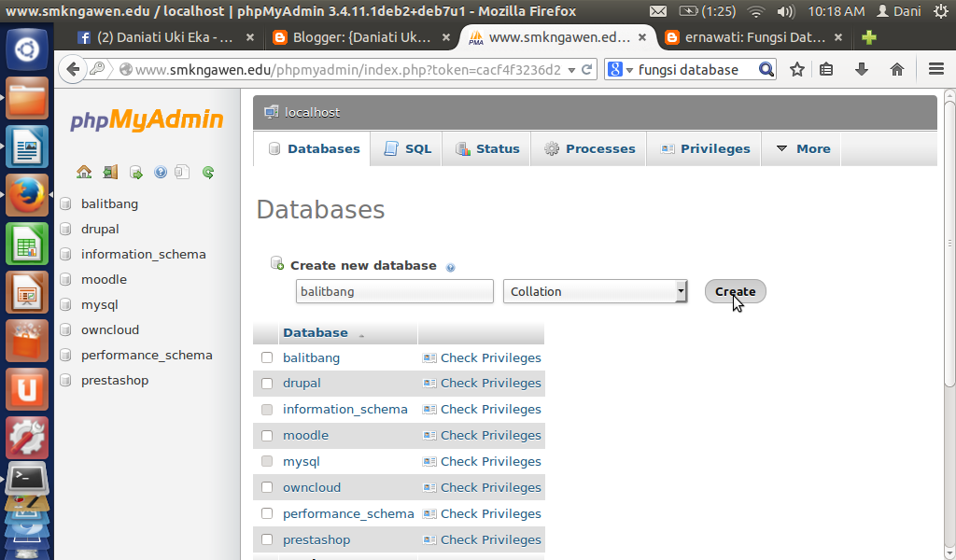The height and width of the screenshot is (560, 956).
Task: Open Check Privileges for owncloud
Action: click(490, 487)
